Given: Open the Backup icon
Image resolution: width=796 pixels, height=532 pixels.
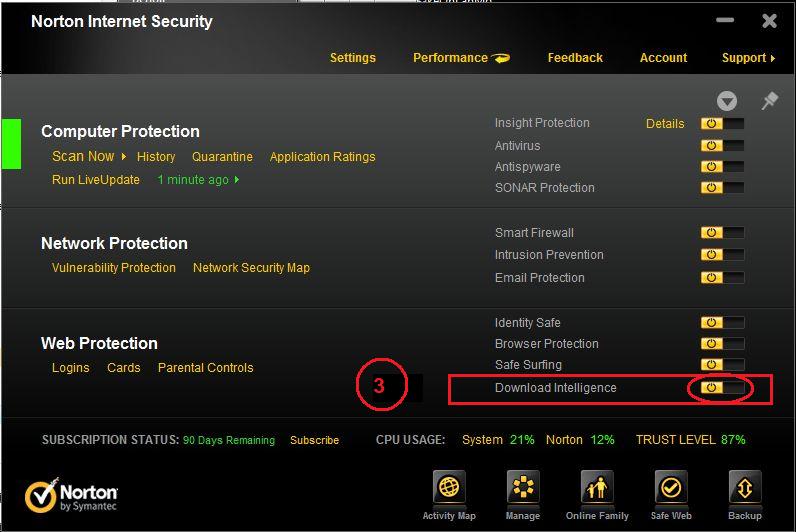Looking at the screenshot, I should coord(745,487).
